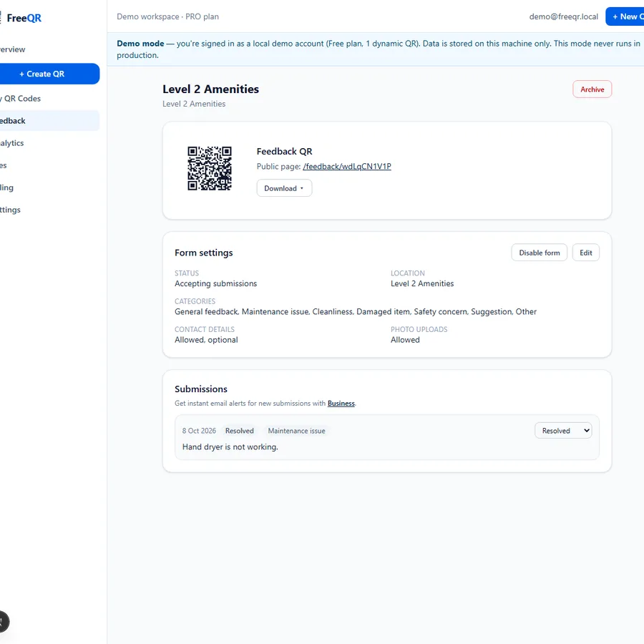644x644 pixels.
Task: Follow the Business plan link
Action: coord(341,404)
